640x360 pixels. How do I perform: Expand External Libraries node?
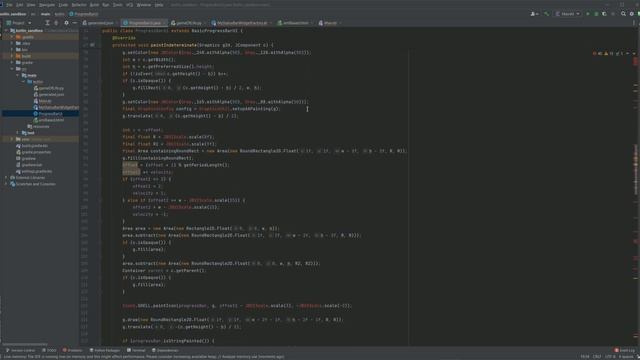point(6,178)
